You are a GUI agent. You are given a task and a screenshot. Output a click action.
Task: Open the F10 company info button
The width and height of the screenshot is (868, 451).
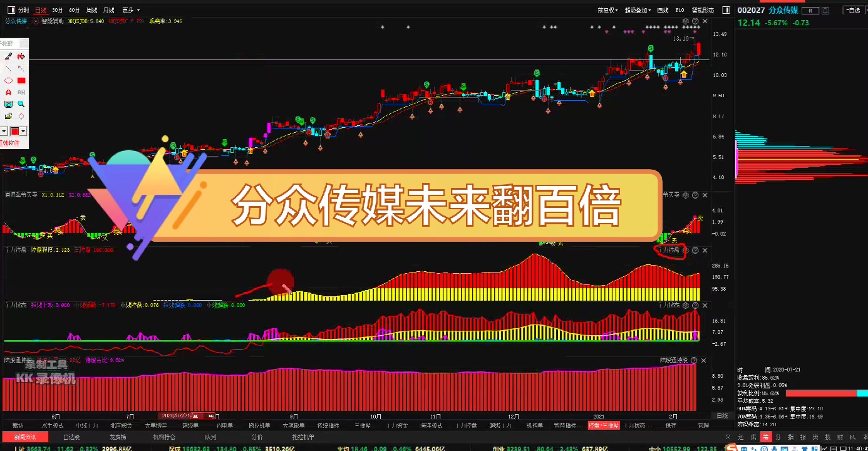pos(680,10)
